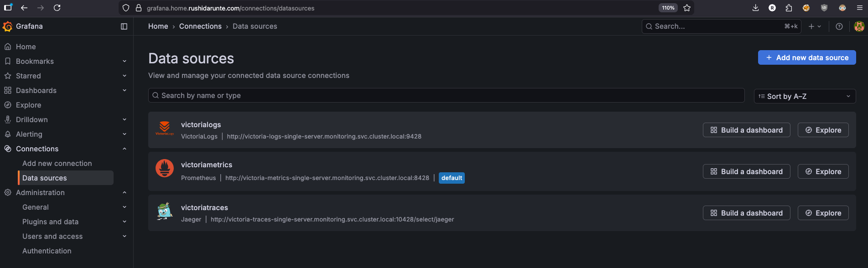Open Add new connection menu item
The height and width of the screenshot is (268, 868).
pyautogui.click(x=57, y=163)
